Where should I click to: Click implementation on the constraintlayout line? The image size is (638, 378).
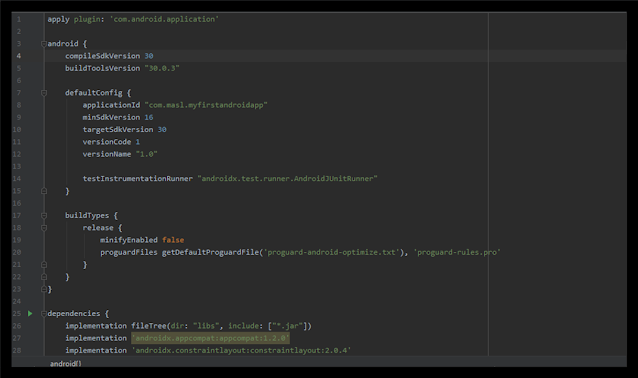pyautogui.click(x=96, y=350)
